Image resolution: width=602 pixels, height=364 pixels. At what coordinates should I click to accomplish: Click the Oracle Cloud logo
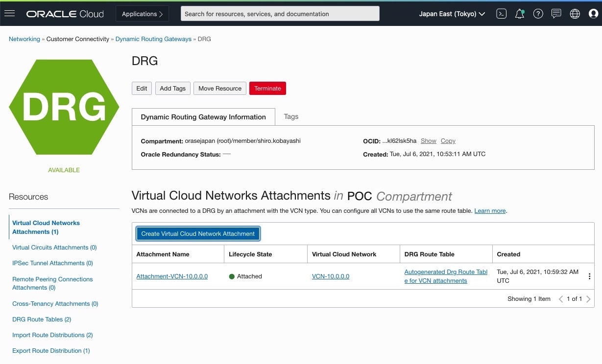[x=65, y=14]
